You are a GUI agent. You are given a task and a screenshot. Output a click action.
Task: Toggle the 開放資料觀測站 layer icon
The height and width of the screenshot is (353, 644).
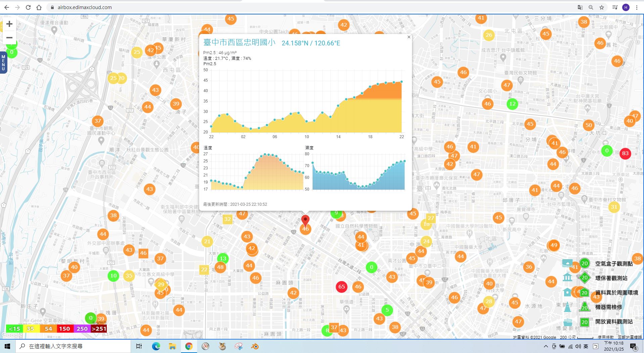pos(567,321)
